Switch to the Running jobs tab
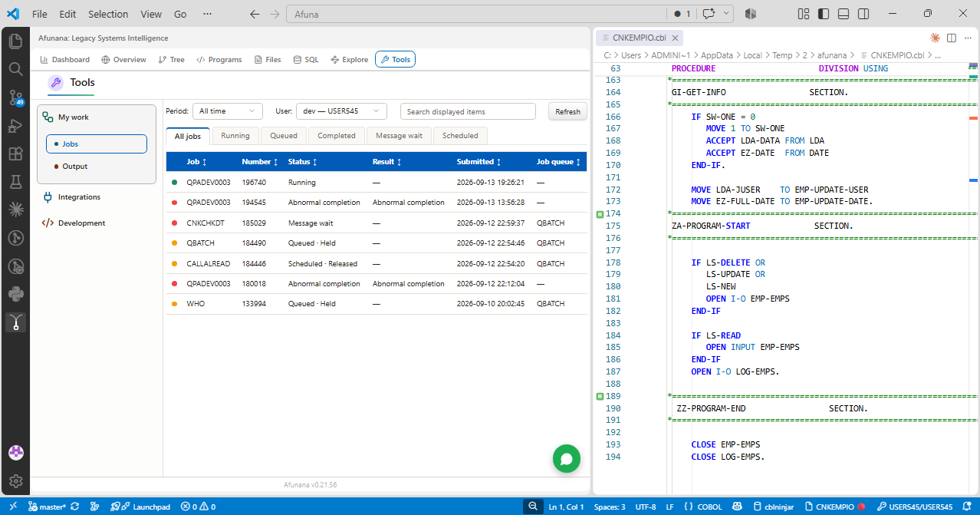980x515 pixels. (x=235, y=136)
